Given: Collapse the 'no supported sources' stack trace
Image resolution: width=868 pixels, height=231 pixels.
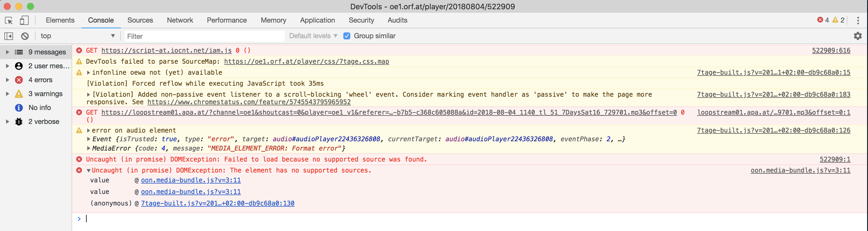Looking at the screenshot, I should click(89, 171).
